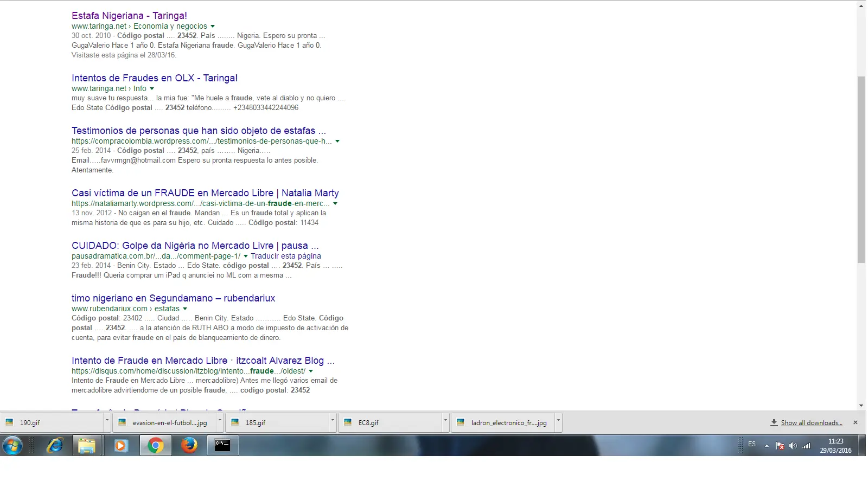
Task: Click 185.gif file name in downloads
Action: coord(256,423)
